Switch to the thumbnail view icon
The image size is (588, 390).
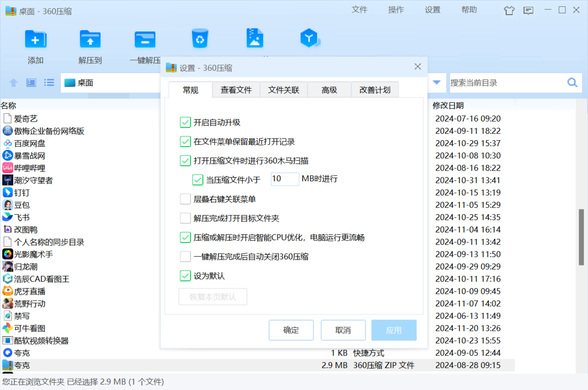click(31, 83)
